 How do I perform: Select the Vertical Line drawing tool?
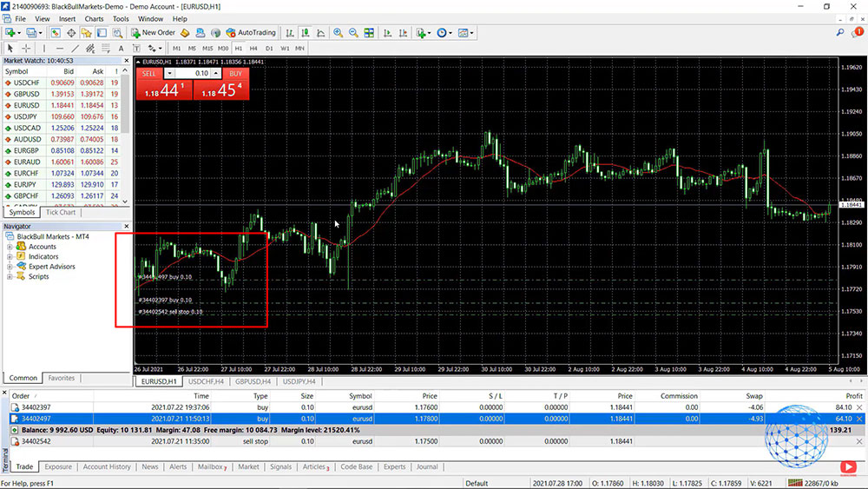point(44,48)
